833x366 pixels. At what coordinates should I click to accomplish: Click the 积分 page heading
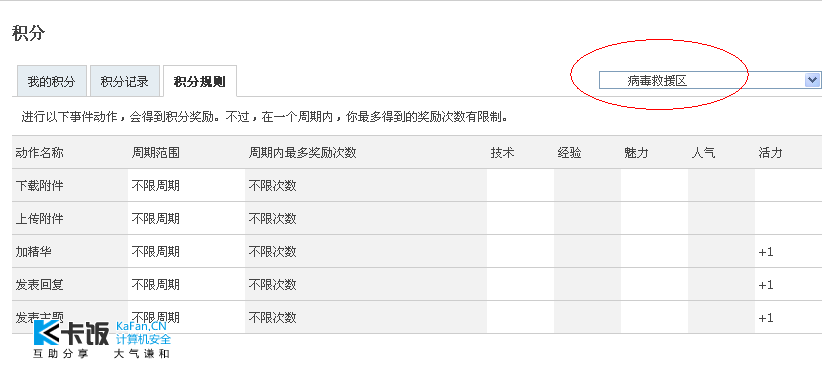point(28,33)
